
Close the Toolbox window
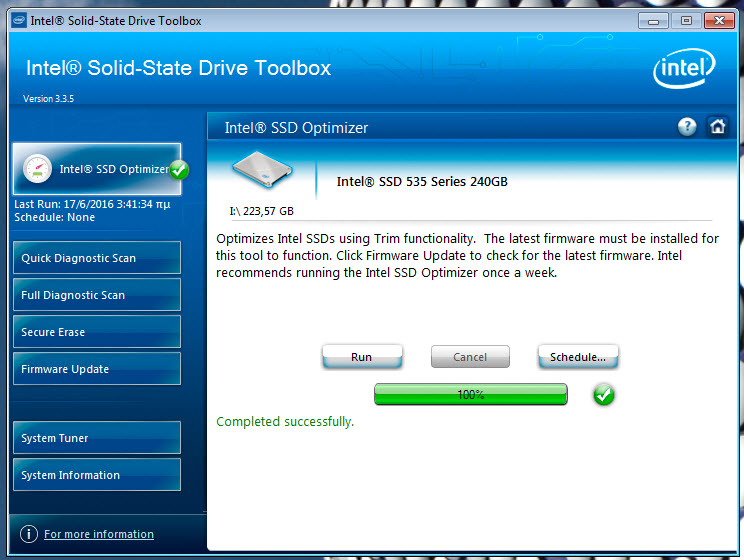(x=719, y=21)
